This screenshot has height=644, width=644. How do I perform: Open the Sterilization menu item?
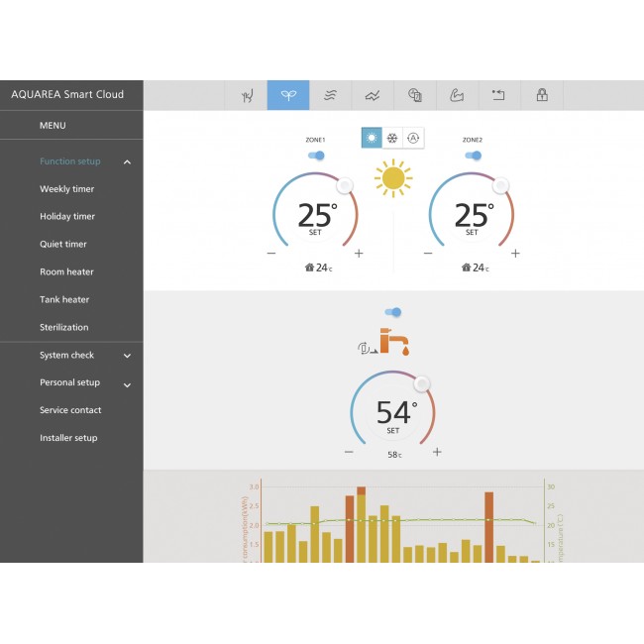pyautogui.click(x=63, y=327)
